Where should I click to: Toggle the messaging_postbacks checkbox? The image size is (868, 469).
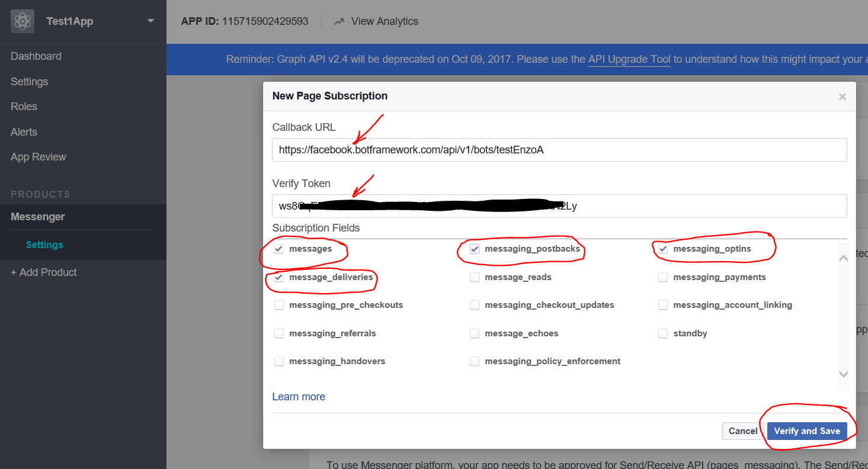(x=475, y=249)
